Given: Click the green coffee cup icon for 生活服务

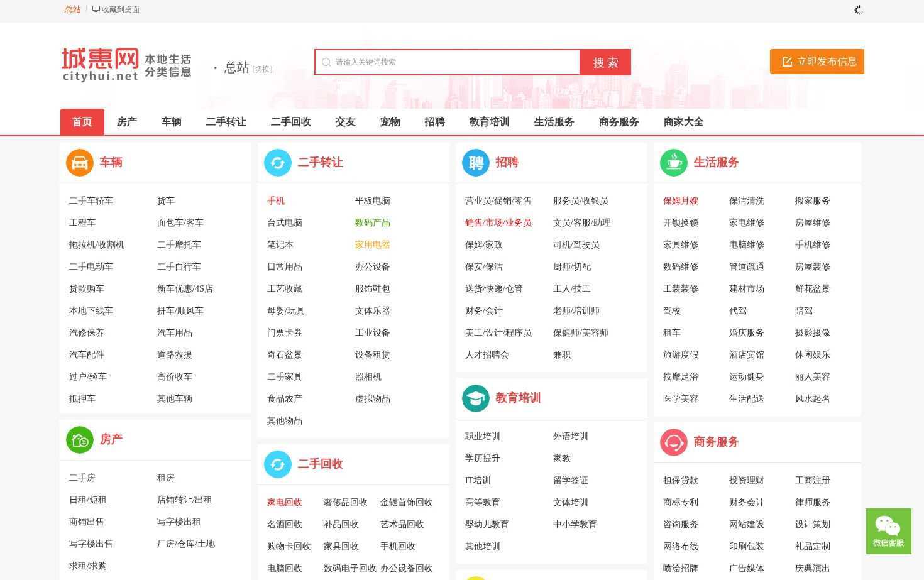Looking at the screenshot, I should point(674,163).
